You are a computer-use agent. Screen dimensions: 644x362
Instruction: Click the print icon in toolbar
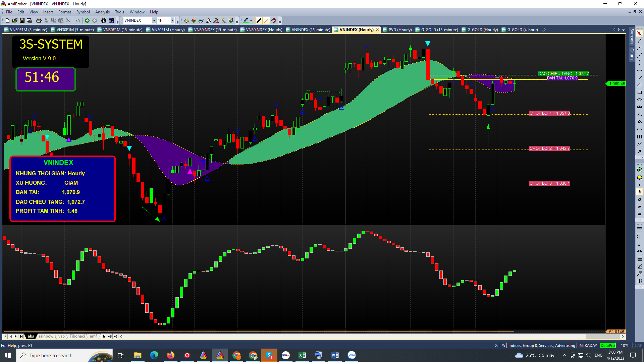[x=39, y=21]
